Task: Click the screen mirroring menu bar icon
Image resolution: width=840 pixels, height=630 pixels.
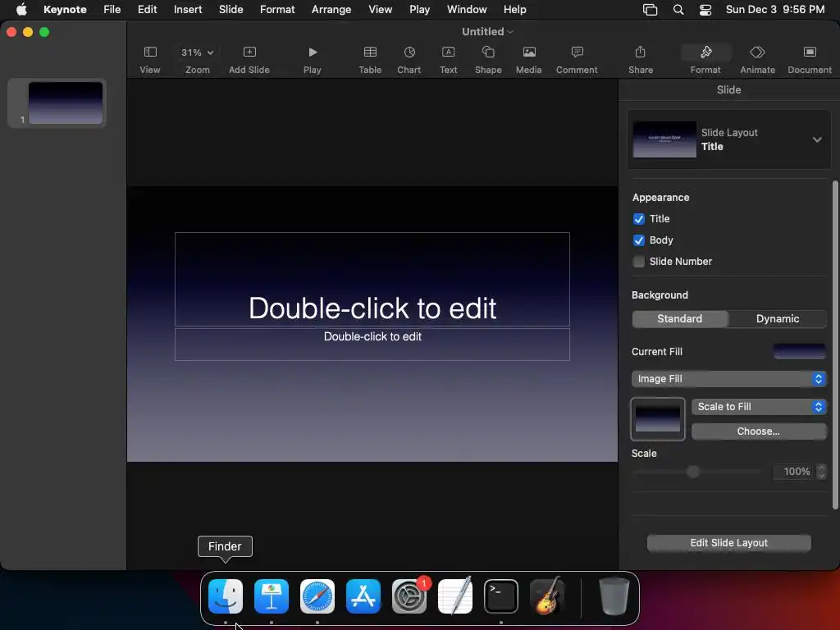Action: point(650,10)
